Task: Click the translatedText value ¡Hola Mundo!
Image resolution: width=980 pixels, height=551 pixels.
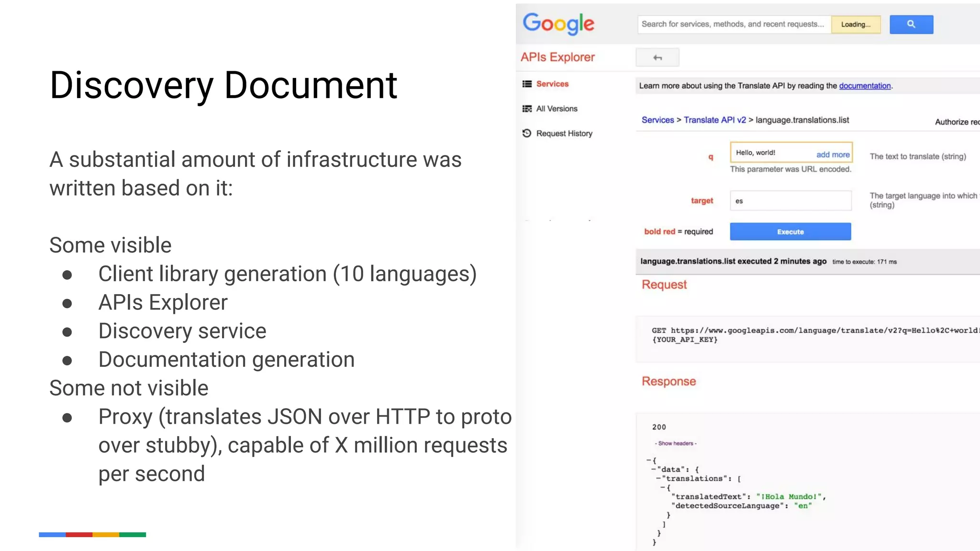Action: tap(789, 496)
